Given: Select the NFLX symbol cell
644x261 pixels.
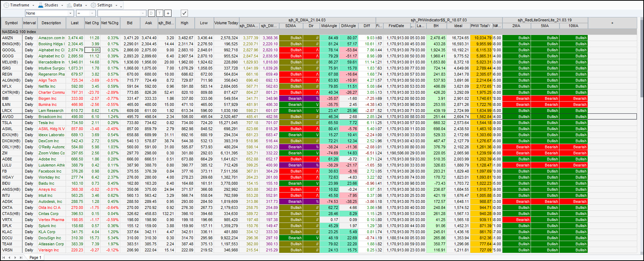Looking at the screenshot, I should pos(11,86).
